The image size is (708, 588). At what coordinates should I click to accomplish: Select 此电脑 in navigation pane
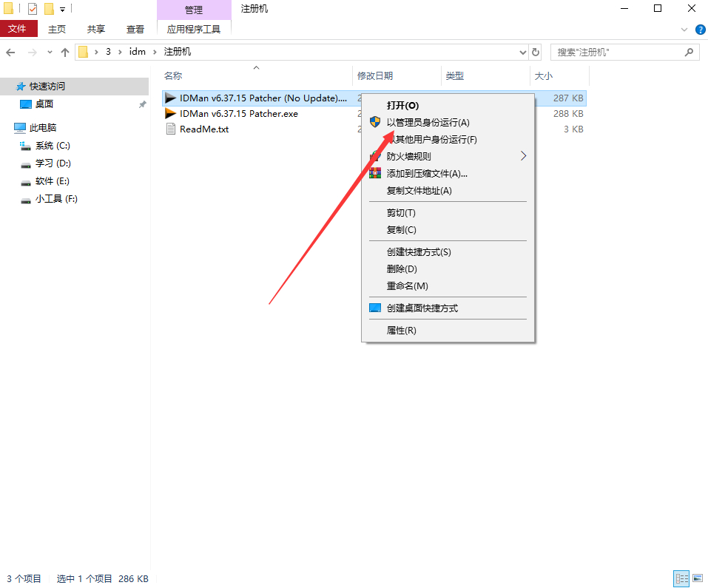pos(43,128)
